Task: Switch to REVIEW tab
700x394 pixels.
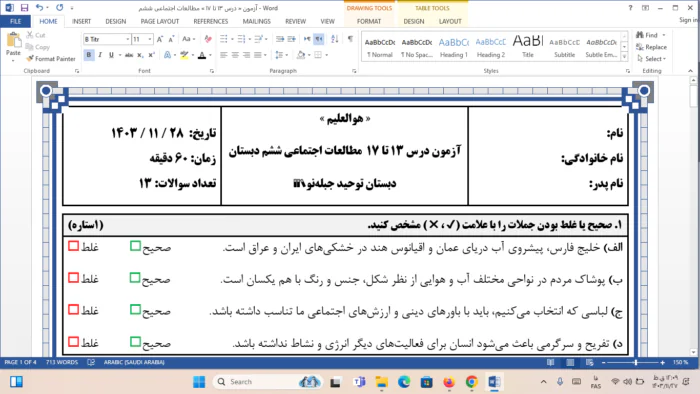Action: (295, 21)
